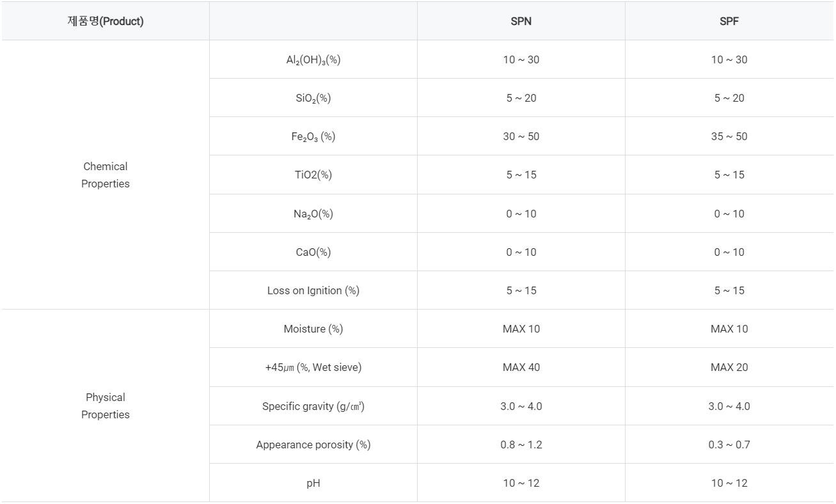This screenshot has width=836, height=504.
Task: Click the Fe2O3 (%) property label
Action: coord(313,136)
